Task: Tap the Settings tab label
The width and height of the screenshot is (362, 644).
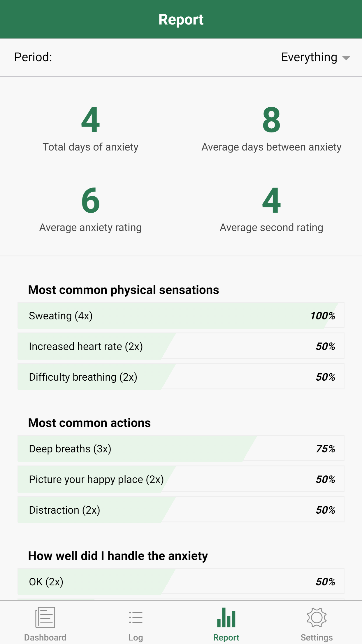Action: click(317, 638)
